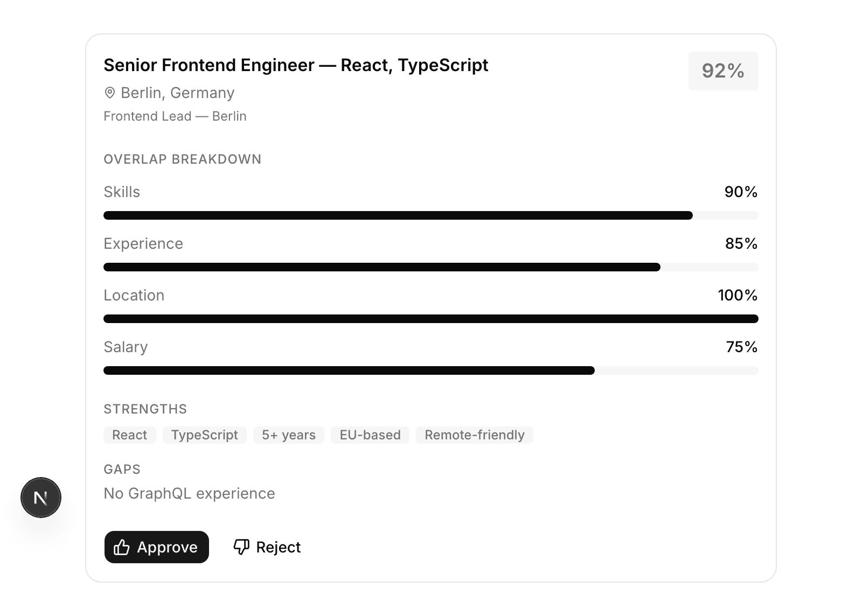Image resolution: width=862 pixels, height=616 pixels.
Task: Click the location pin icon near Berlin
Action: [x=110, y=93]
